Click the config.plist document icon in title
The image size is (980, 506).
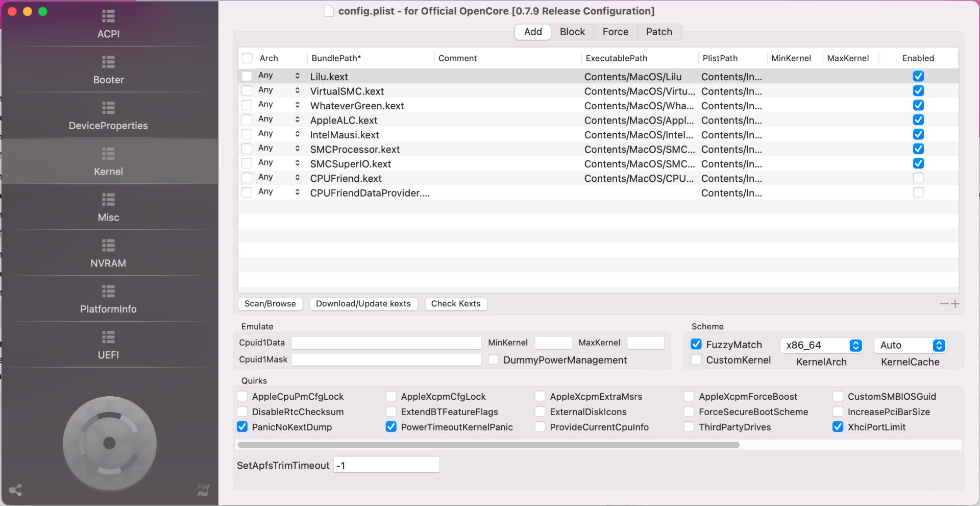click(x=329, y=11)
